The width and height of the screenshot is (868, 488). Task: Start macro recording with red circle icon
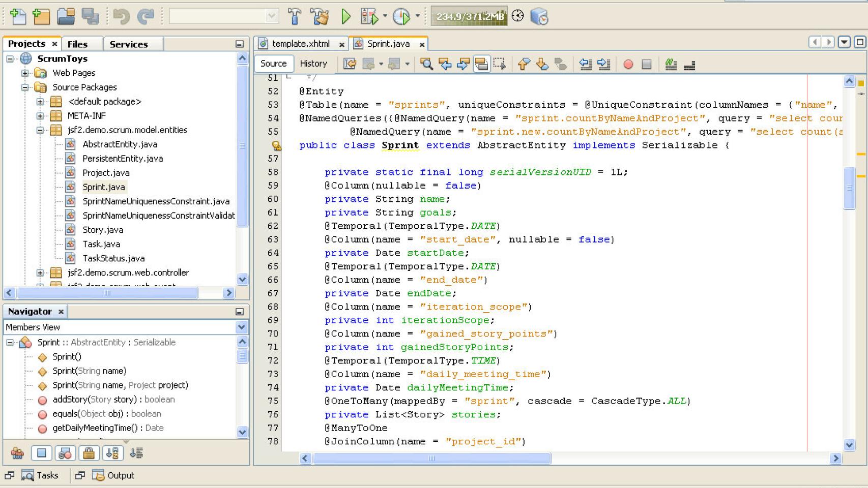click(628, 64)
